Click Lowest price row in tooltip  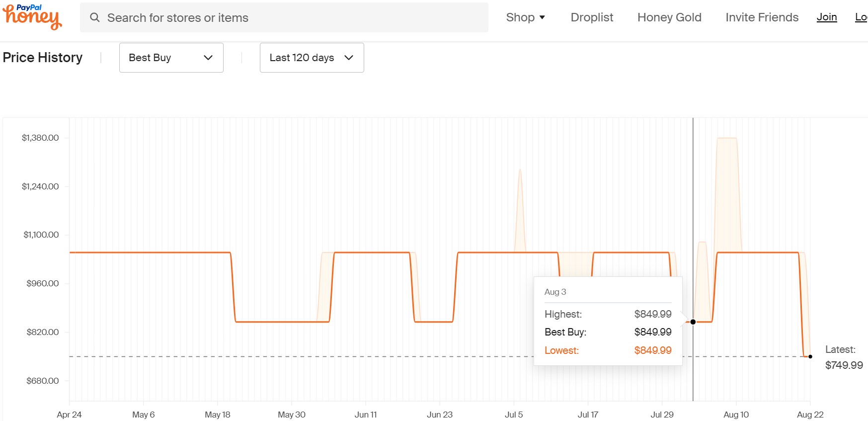point(608,350)
